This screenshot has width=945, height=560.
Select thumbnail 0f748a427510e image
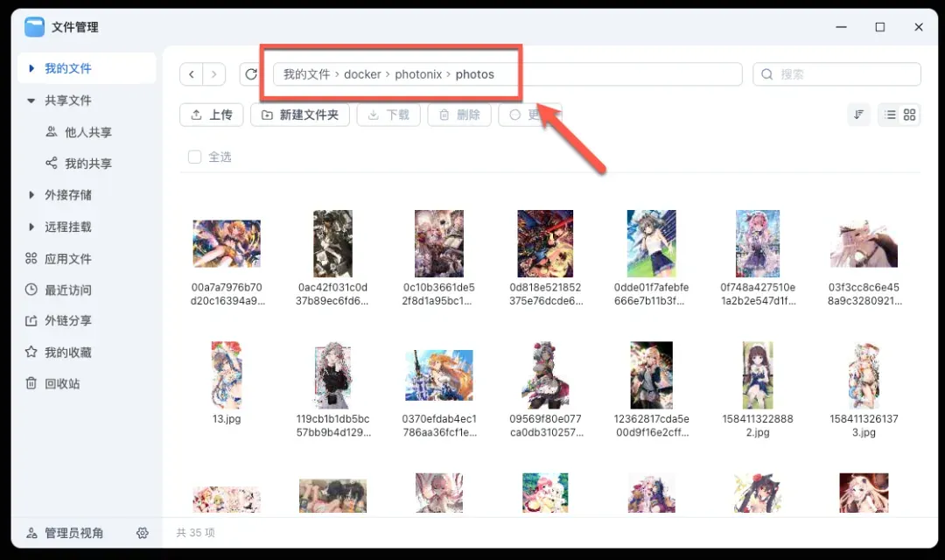pos(758,243)
